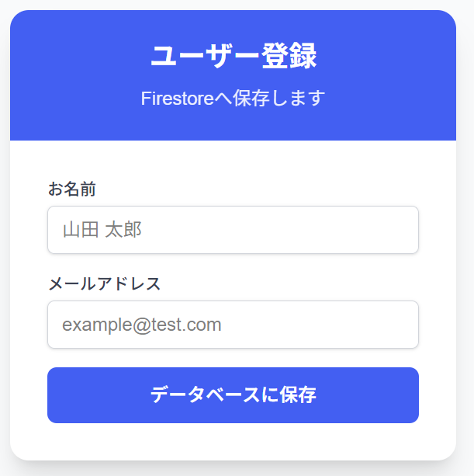Submit the form with the blue save button
The image size is (474, 476).
coord(233,395)
